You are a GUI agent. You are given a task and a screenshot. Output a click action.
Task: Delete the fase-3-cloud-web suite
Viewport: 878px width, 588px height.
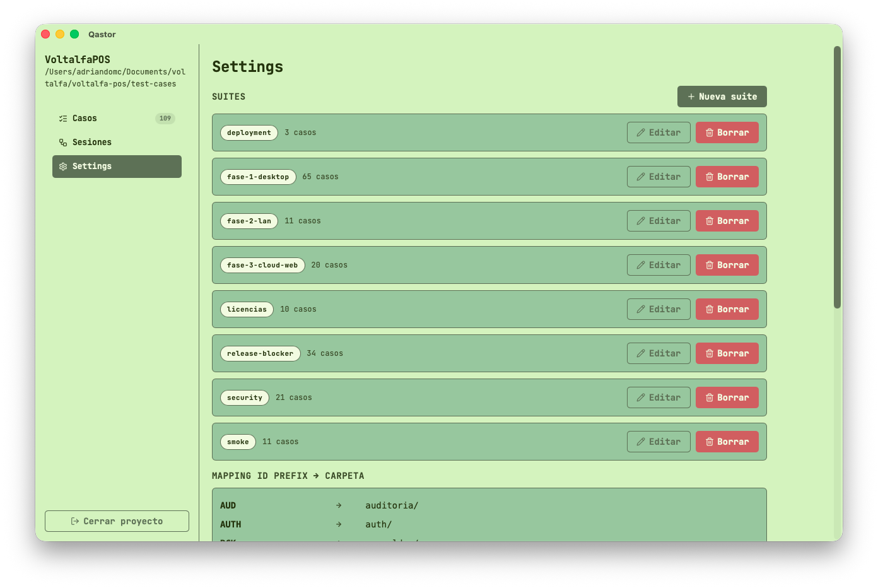pyautogui.click(x=727, y=265)
